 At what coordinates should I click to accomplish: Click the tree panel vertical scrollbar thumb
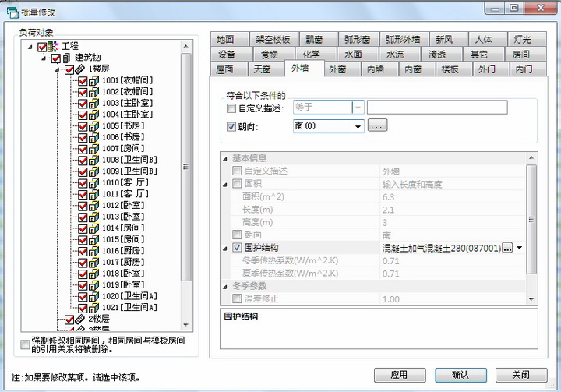[186, 167]
